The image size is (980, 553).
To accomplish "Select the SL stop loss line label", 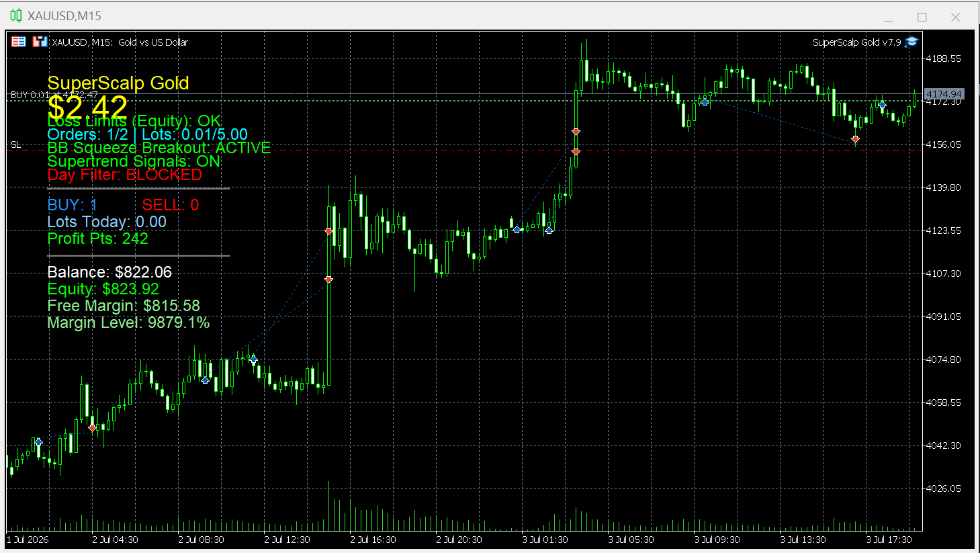I will tap(16, 144).
